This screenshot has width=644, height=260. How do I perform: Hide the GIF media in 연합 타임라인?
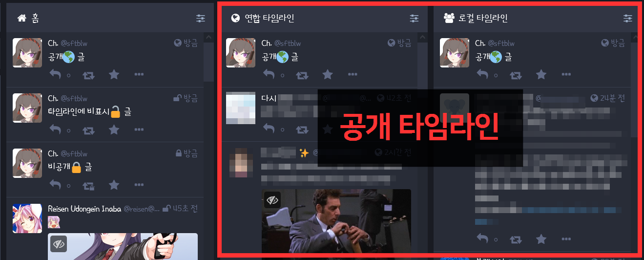click(x=272, y=200)
